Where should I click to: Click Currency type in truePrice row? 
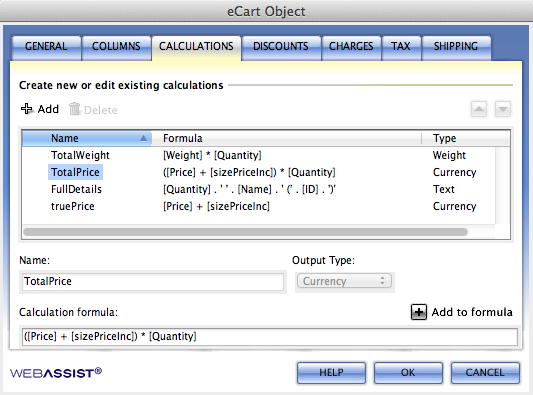[454, 206]
